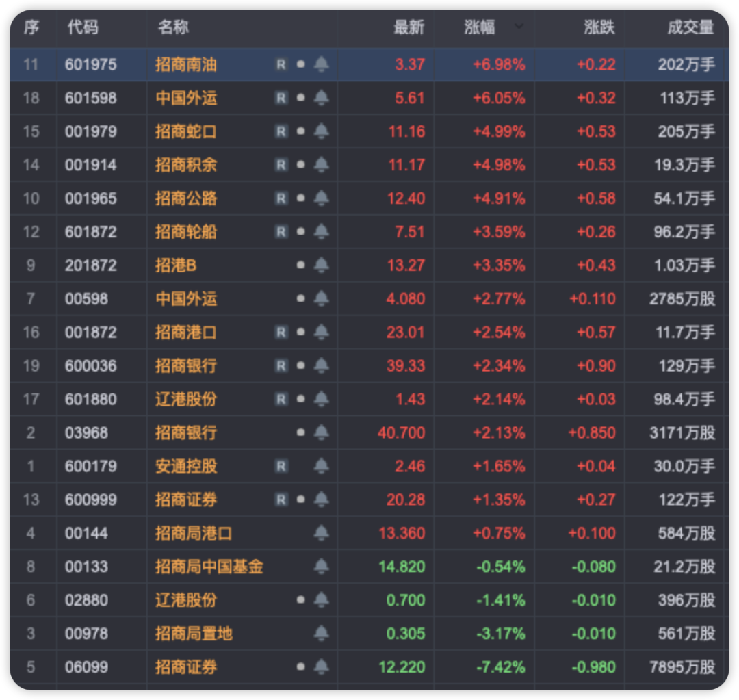Click the R badge next to 招商港口
The width and height of the screenshot is (739, 700).
click(281, 333)
